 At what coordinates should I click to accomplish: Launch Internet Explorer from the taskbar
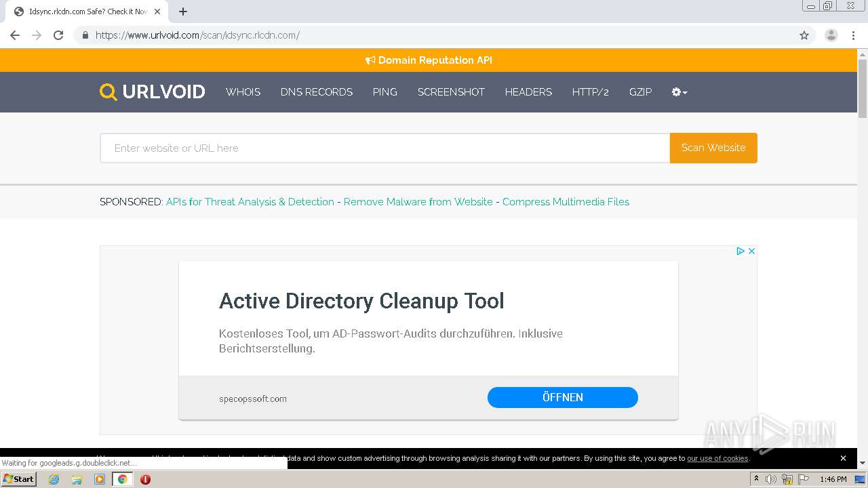click(54, 479)
